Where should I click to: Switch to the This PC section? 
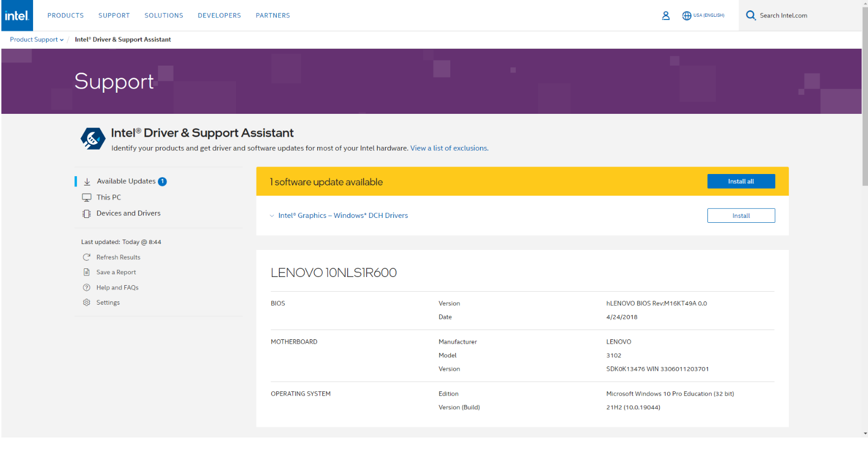(x=108, y=197)
